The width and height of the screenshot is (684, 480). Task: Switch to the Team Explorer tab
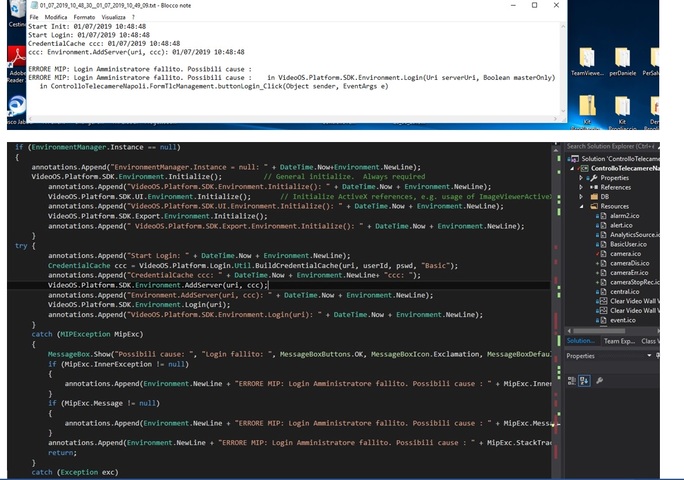point(617,341)
